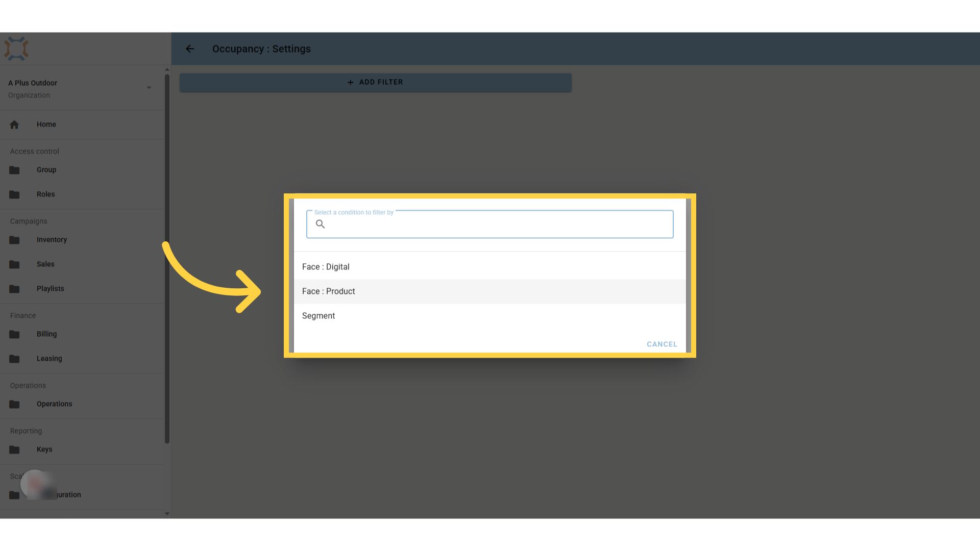Click the sidebar scroll down arrow

(167, 514)
